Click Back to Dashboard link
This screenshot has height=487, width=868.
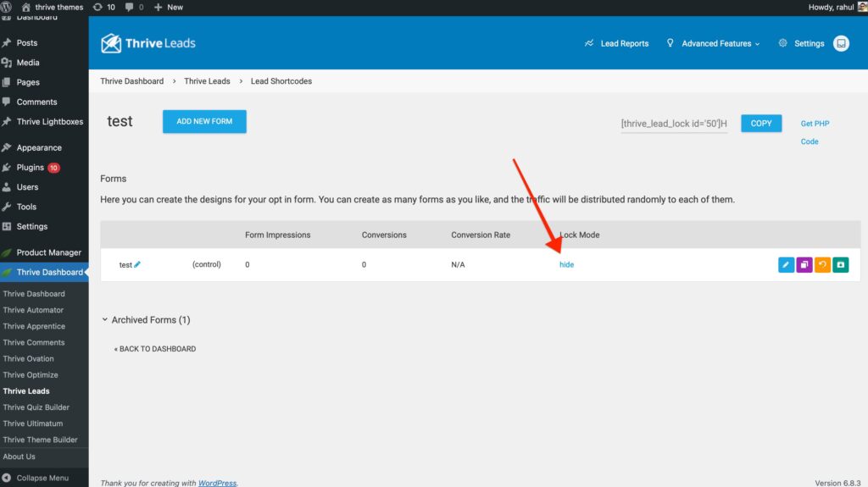[x=155, y=349]
